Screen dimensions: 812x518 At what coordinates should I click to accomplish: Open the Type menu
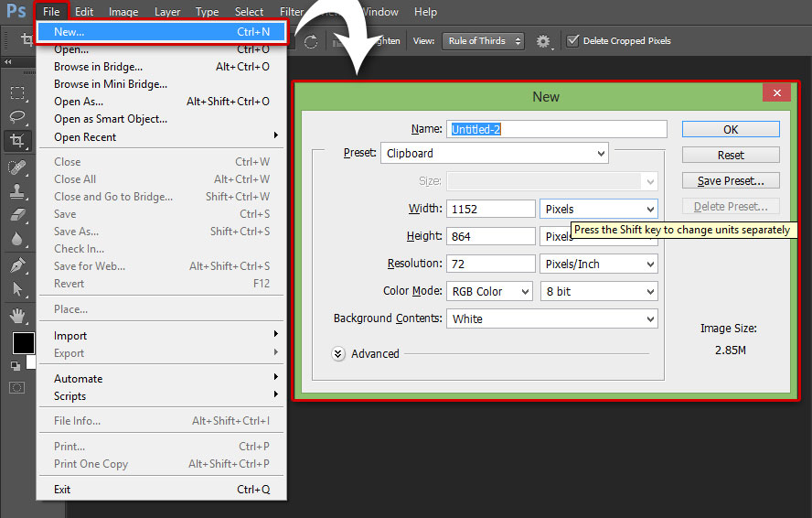pos(208,11)
